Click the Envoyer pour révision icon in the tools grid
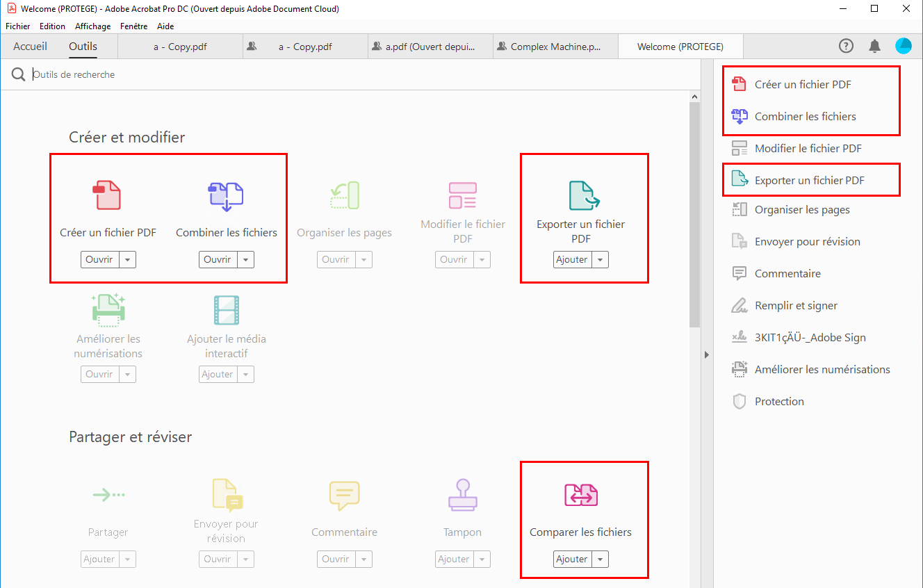The width and height of the screenshot is (923, 588). click(x=226, y=494)
